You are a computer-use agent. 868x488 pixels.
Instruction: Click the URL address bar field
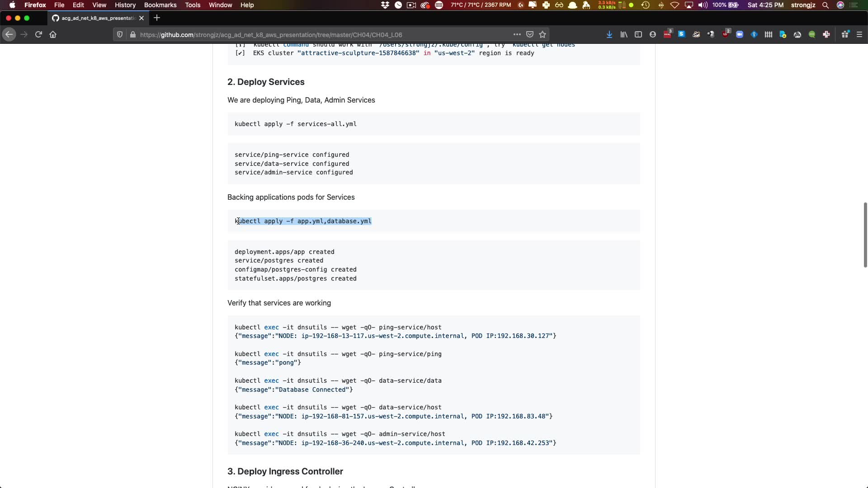[x=316, y=34]
